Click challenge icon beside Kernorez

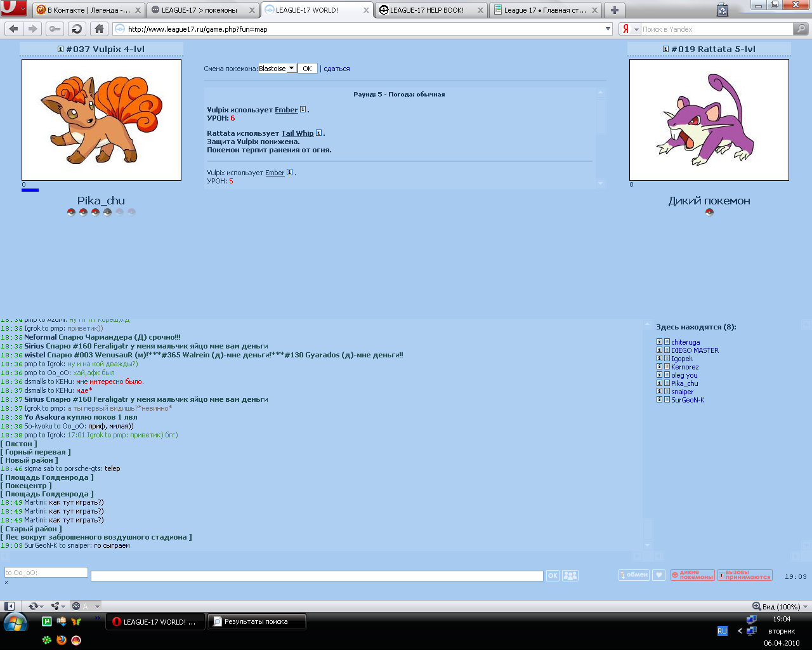click(667, 366)
